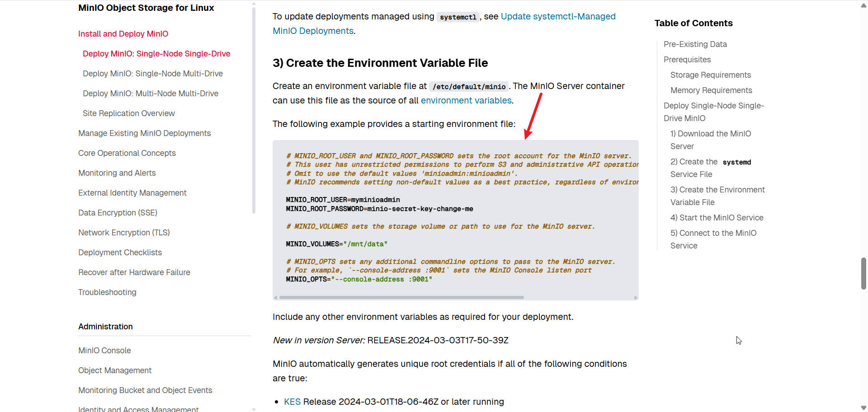Jump to 5) Connect to the MinIO Service
The width and height of the screenshot is (868, 412).
[713, 239]
